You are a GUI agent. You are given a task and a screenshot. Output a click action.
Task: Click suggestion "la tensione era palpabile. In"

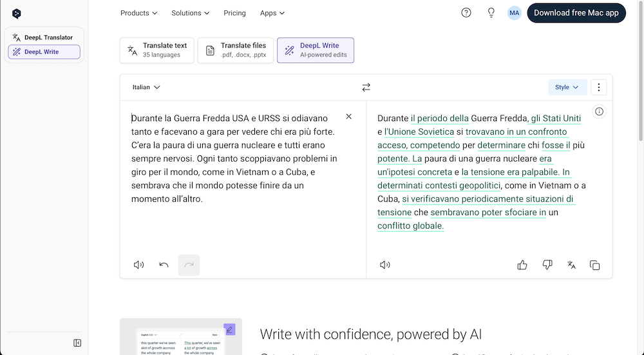[515, 172]
